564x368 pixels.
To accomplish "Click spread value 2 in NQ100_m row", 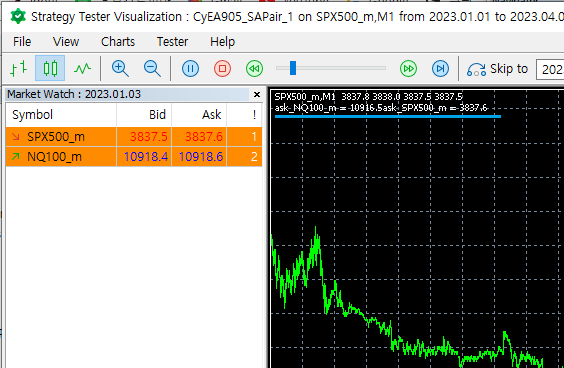I will coord(254,156).
